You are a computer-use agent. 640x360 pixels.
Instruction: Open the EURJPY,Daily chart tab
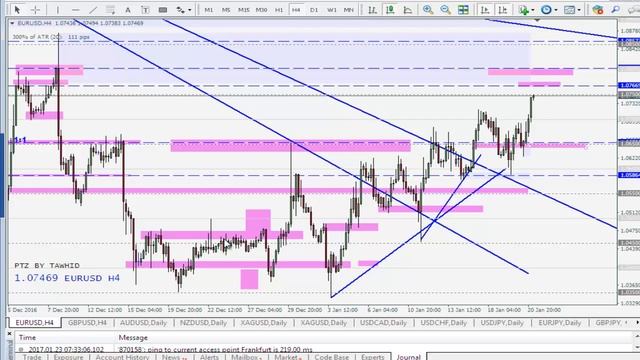560,322
